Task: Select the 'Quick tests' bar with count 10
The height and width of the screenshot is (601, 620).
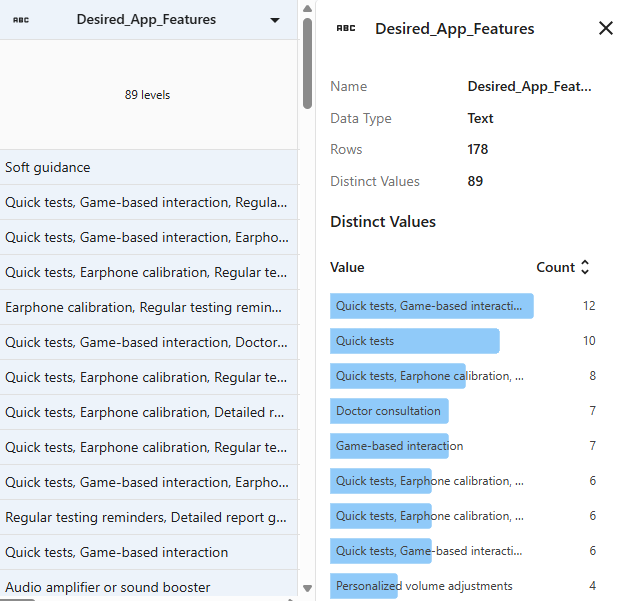Action: click(414, 341)
